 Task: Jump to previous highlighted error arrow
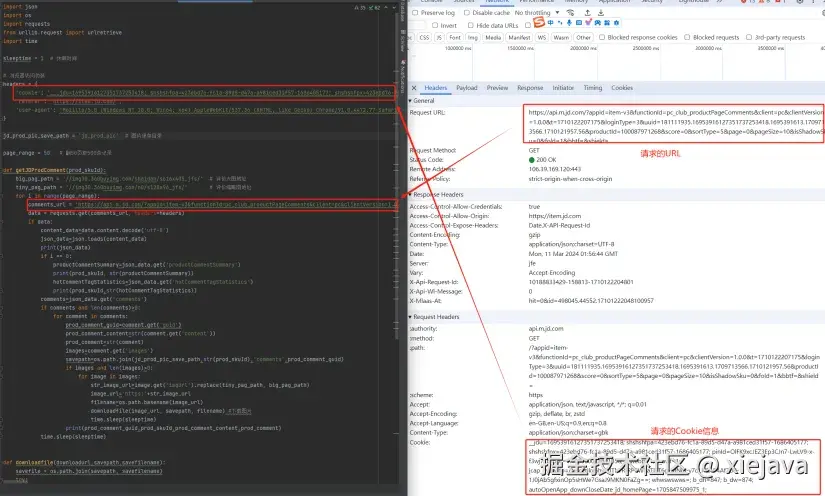pos(386,8)
